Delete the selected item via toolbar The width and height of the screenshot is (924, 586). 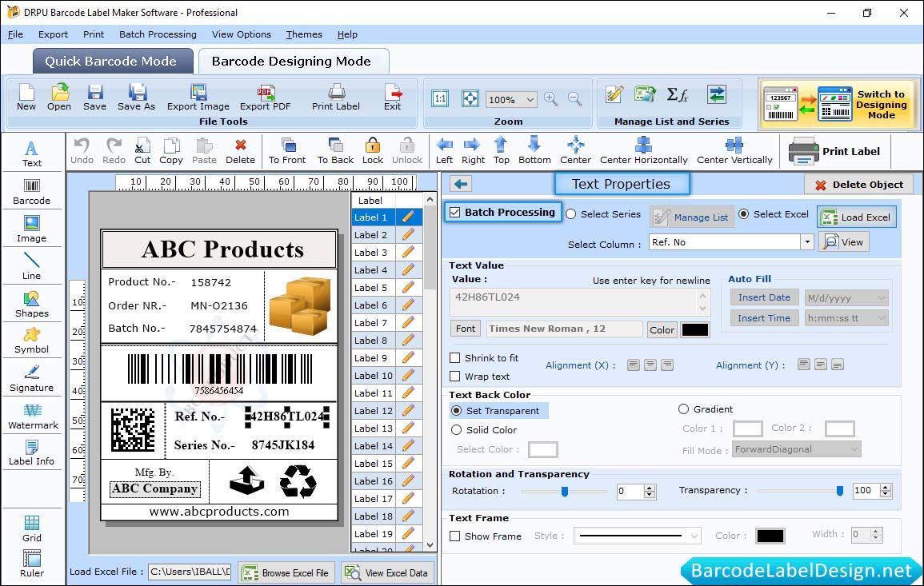tap(241, 151)
